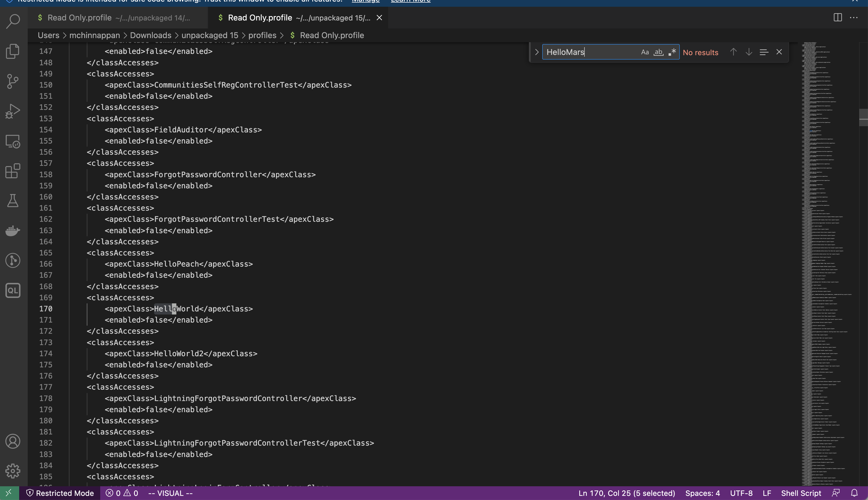Open mchinnappan breadcrumb dropdown
This screenshot has height=500, width=868.
click(x=95, y=35)
